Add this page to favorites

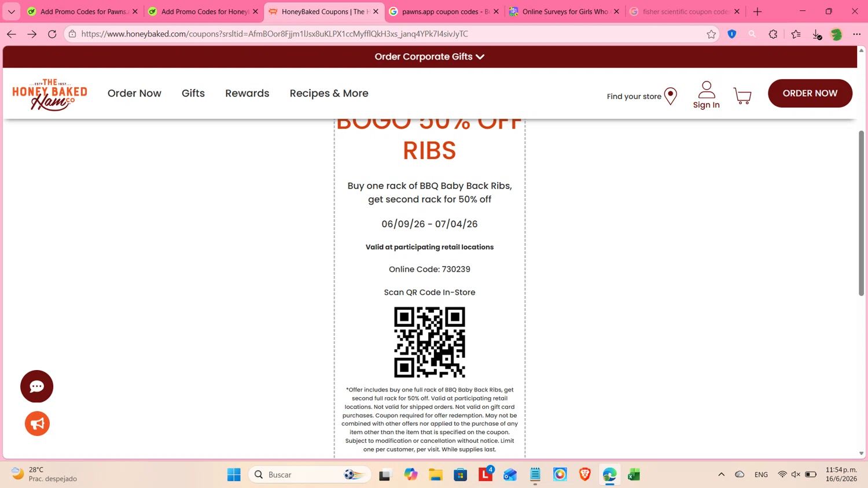(711, 34)
